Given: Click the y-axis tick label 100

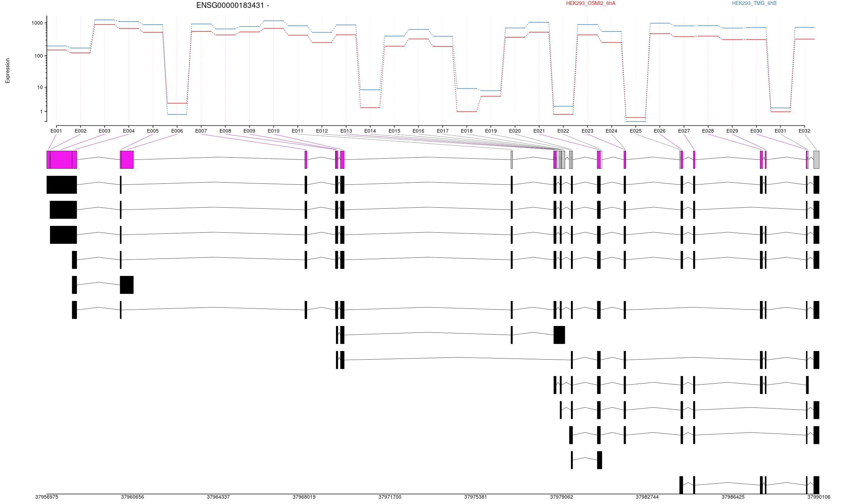Looking at the screenshot, I should tap(38, 56).
